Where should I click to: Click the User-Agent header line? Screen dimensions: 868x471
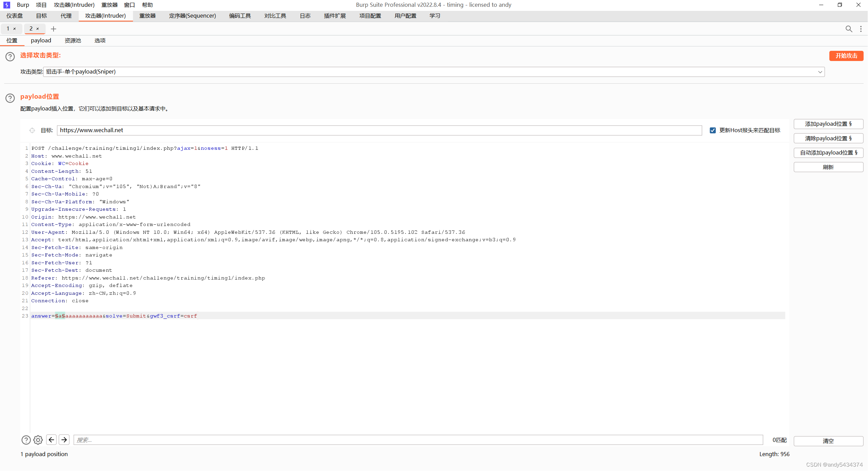(x=248, y=232)
